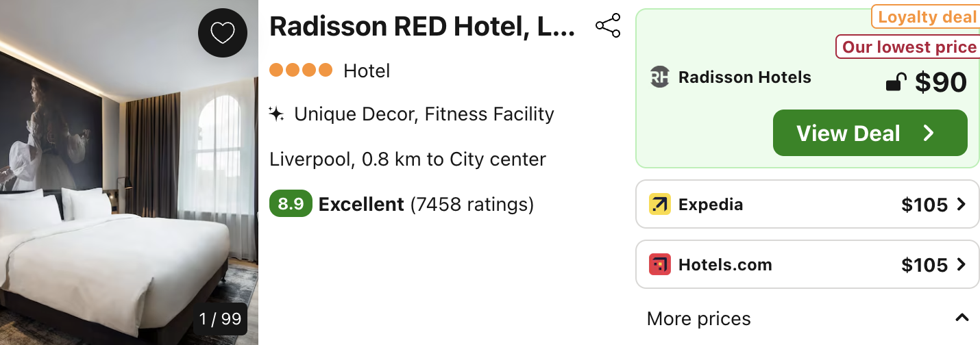Click the Radisson RED Hotel title
The height and width of the screenshot is (345, 980).
coord(422,27)
